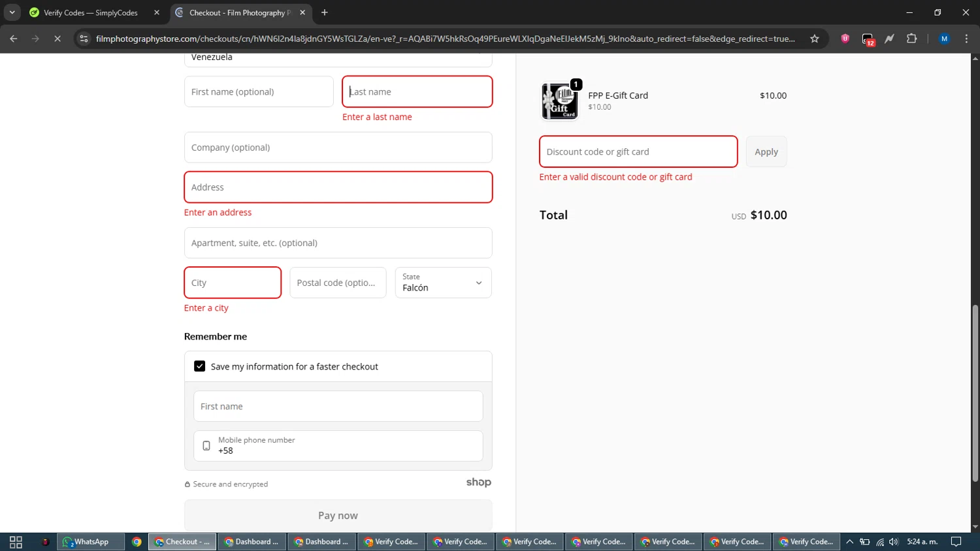
Task: Open the purple shield extension
Action: [x=845, y=39]
